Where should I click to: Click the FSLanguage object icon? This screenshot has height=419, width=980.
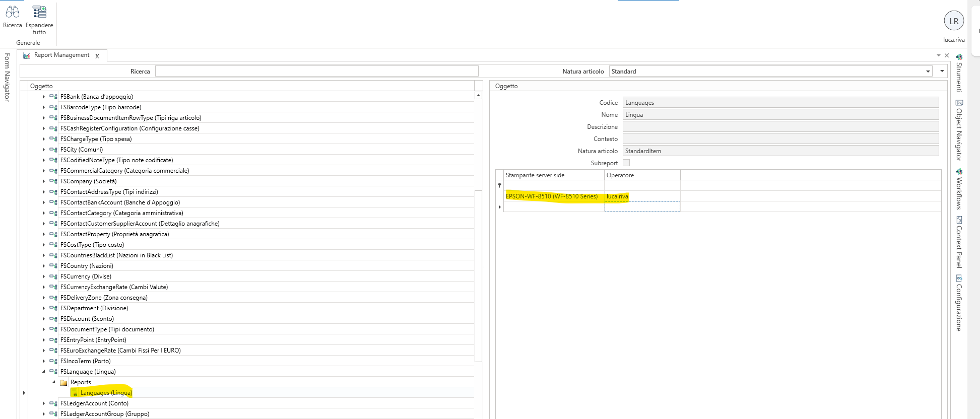[x=53, y=372]
